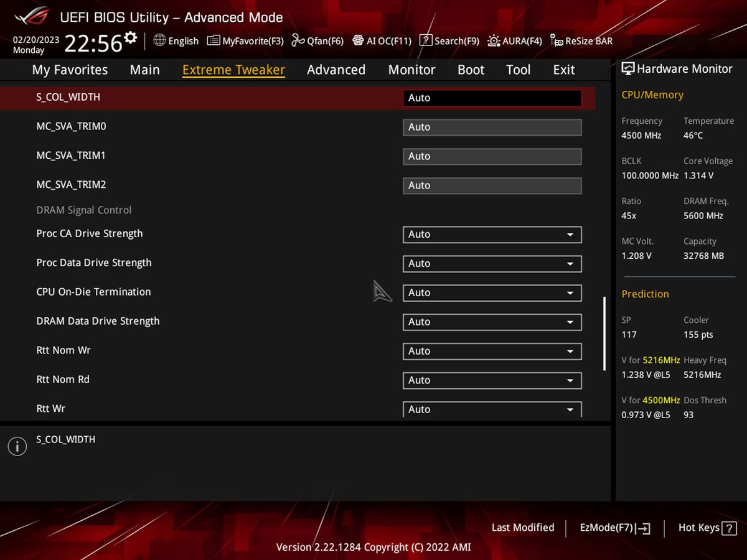Click the settings list scrollbar thumb
Image resolution: width=747 pixels, height=560 pixels.
604,334
